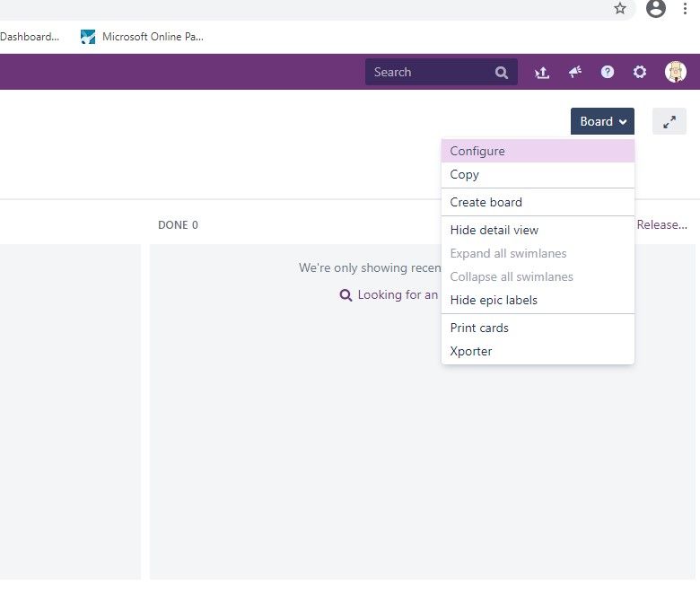Viewport: 700px width, 613px height.
Task: Choose Copy in the Board menu
Action: click(x=538, y=174)
